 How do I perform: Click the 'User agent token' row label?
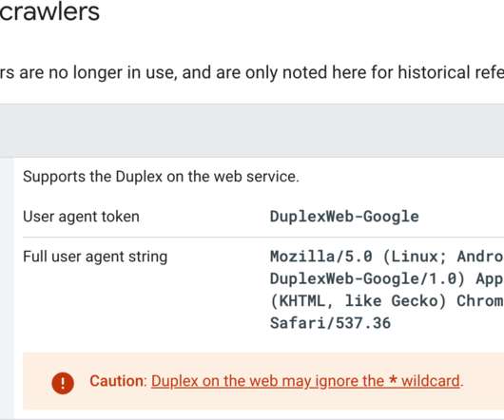pos(82,217)
